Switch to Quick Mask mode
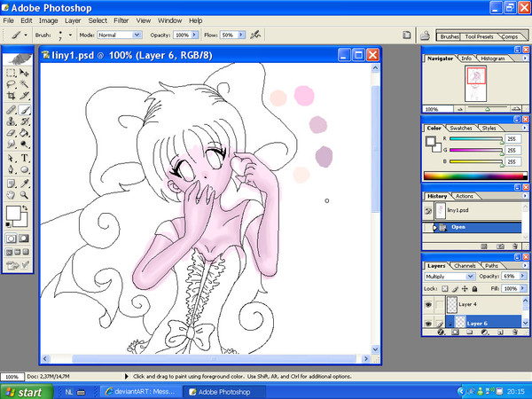 [x=23, y=239]
